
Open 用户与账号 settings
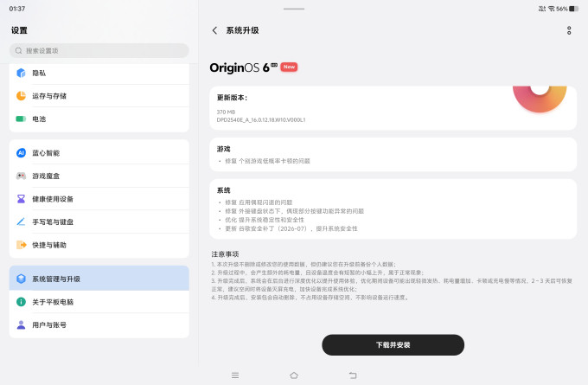pyautogui.click(x=99, y=324)
